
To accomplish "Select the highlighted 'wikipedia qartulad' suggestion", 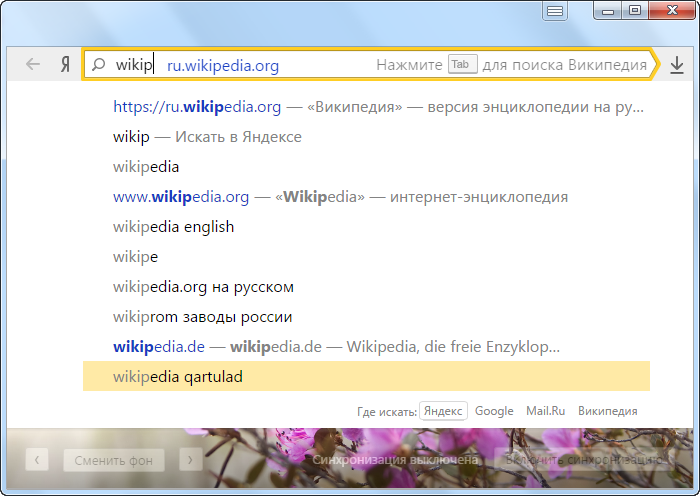I will (366, 376).
